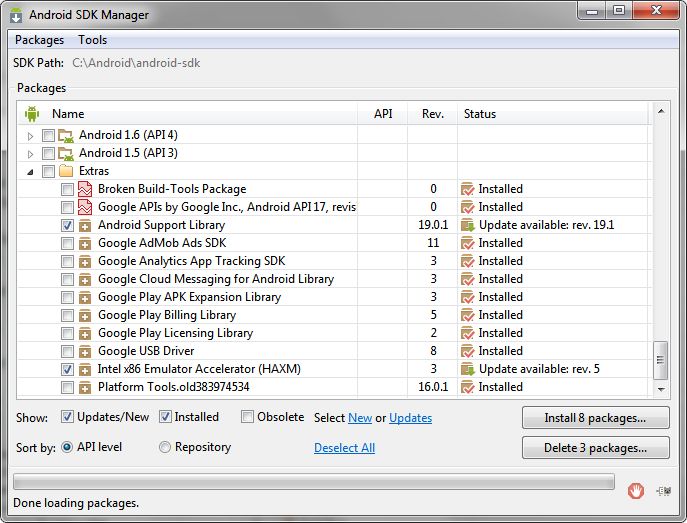Uncheck the Android Support Library checkbox

(x=67, y=225)
